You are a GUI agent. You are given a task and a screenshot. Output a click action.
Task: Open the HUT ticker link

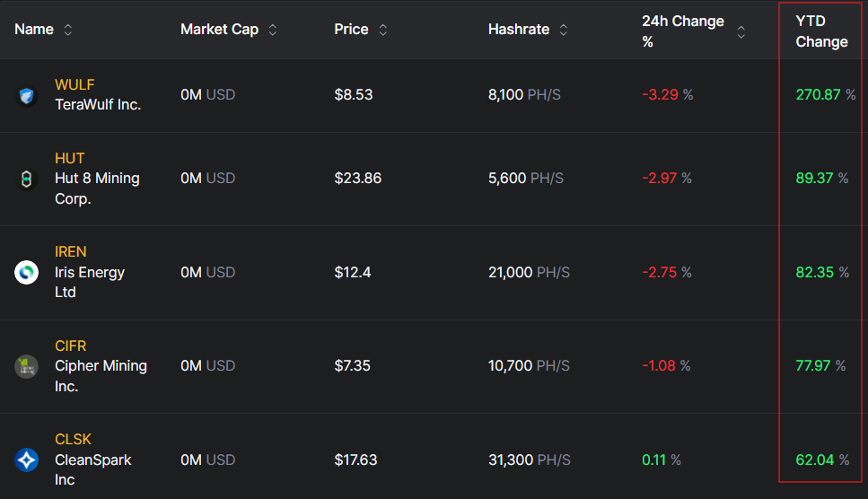70,158
